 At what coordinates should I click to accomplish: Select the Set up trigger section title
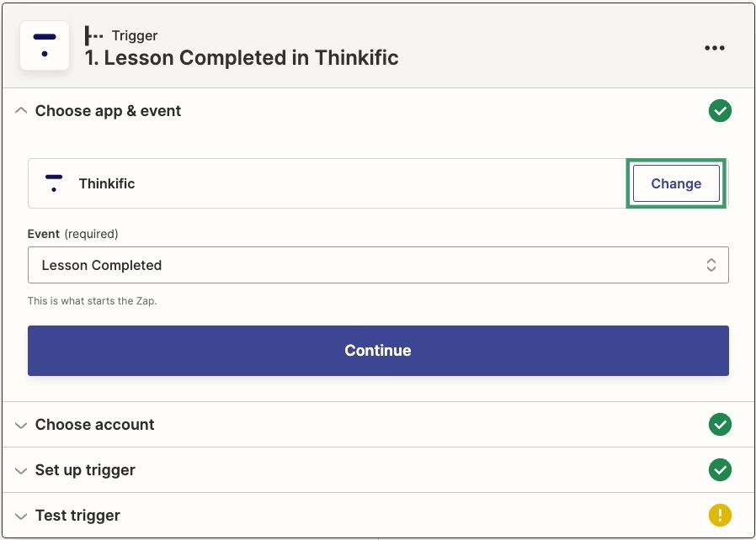(x=85, y=470)
